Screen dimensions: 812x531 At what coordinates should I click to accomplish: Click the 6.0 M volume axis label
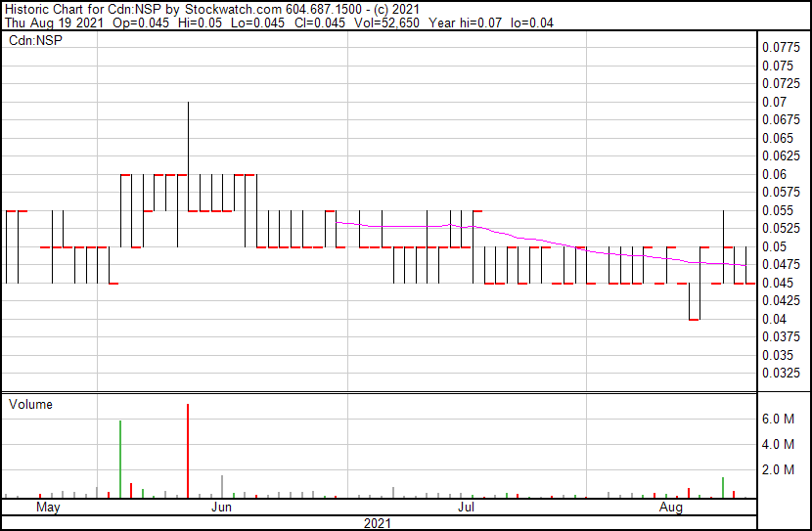point(778,419)
